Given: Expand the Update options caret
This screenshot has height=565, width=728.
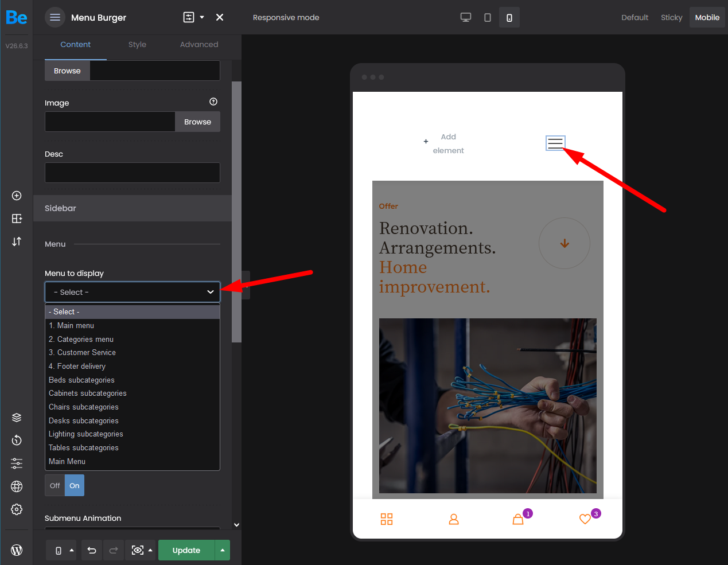Looking at the screenshot, I should [x=222, y=550].
